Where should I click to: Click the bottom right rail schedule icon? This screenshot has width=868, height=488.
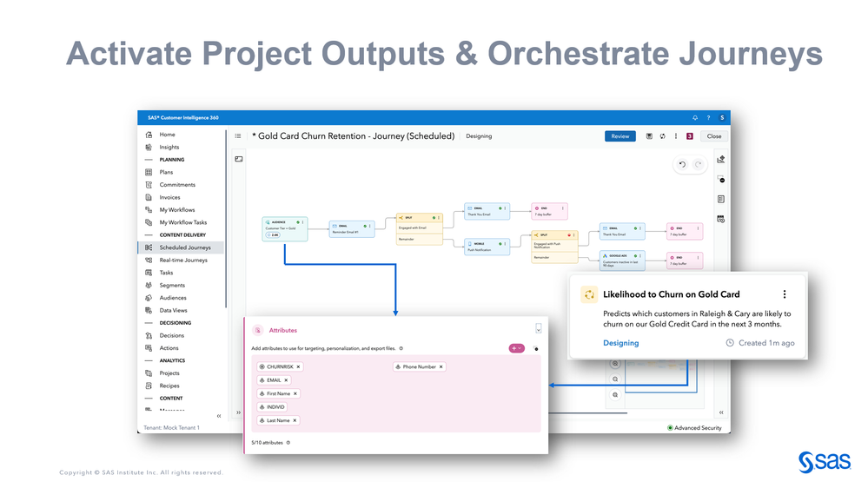pos(721,219)
